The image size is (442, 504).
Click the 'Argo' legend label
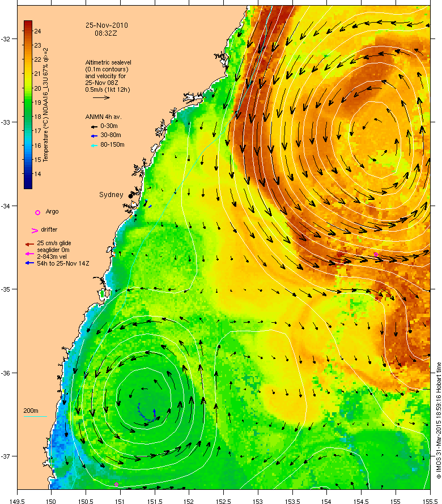52,211
